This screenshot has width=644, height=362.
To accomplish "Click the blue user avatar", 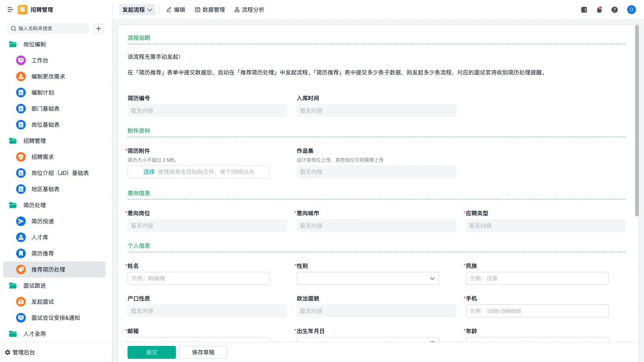I will [x=631, y=10].
